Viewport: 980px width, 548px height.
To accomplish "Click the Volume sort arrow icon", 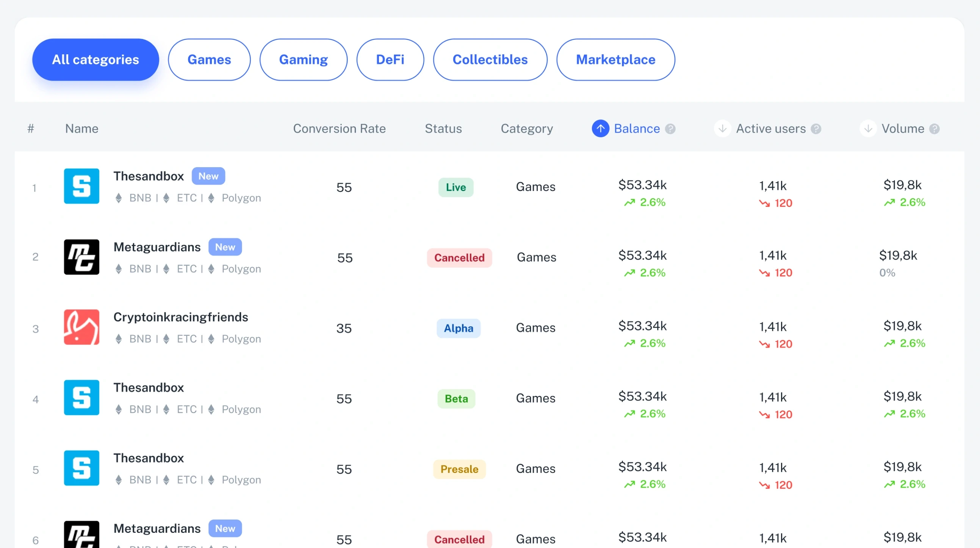I will click(x=868, y=128).
